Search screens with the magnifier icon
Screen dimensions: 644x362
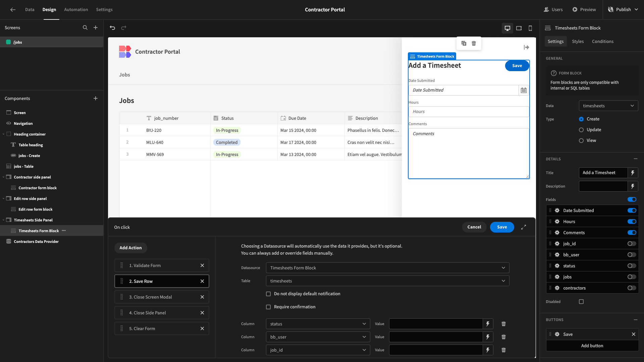click(x=85, y=28)
